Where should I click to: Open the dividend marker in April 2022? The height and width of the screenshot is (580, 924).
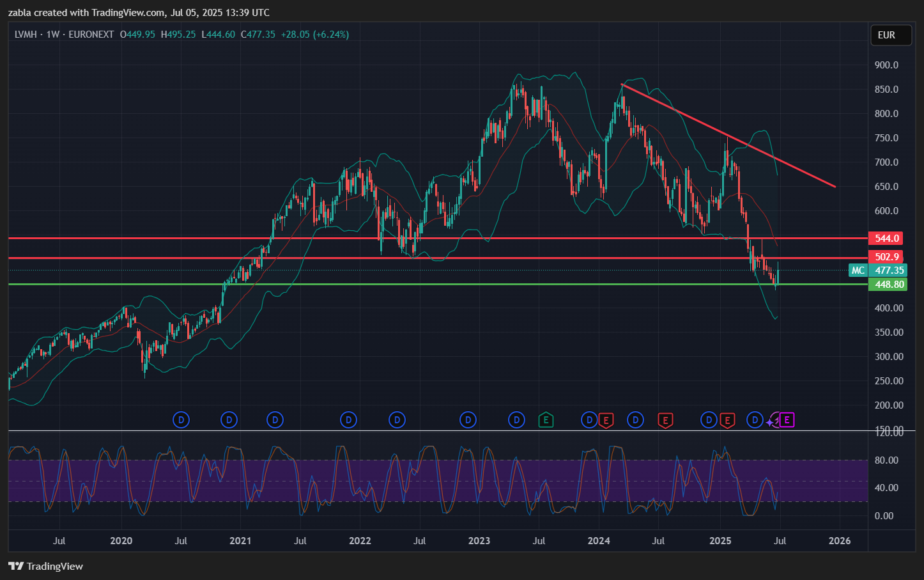[397, 420]
